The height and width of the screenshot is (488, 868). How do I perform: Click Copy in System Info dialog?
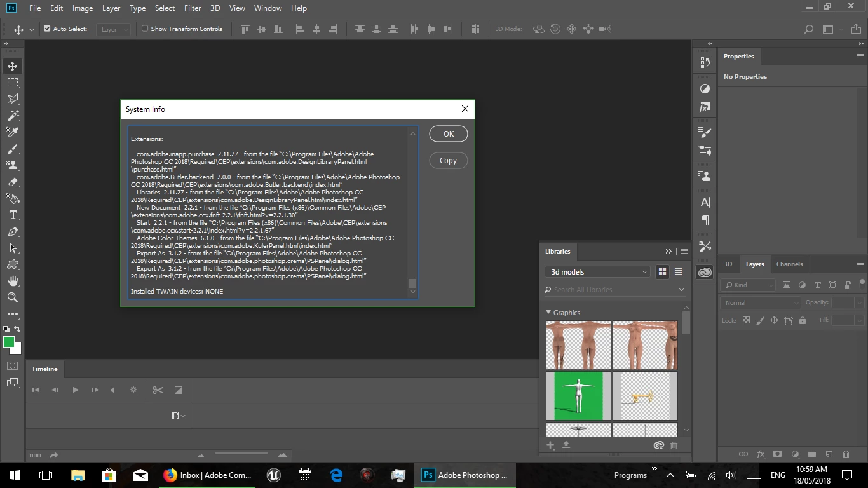(449, 161)
